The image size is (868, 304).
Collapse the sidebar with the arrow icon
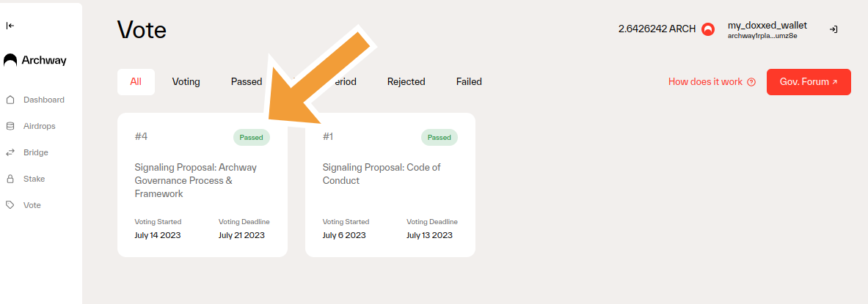tap(10, 26)
